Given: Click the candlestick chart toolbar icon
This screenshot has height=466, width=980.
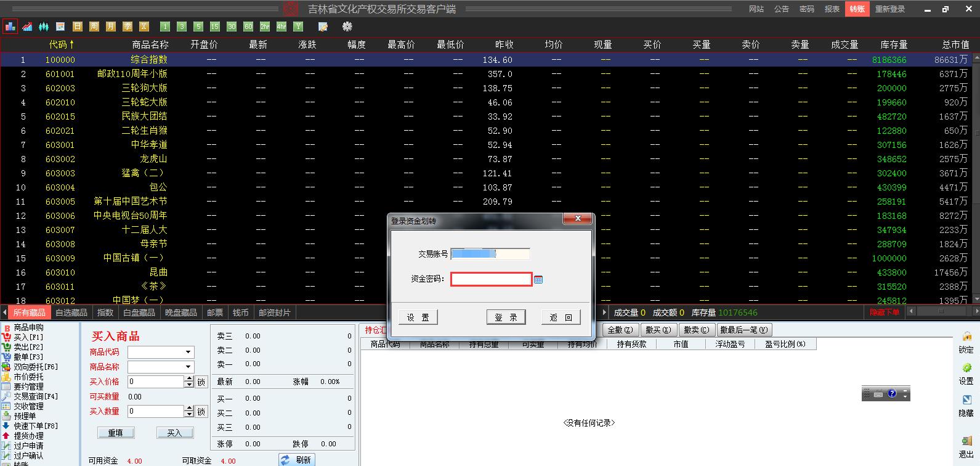Looking at the screenshot, I should click(x=44, y=27).
